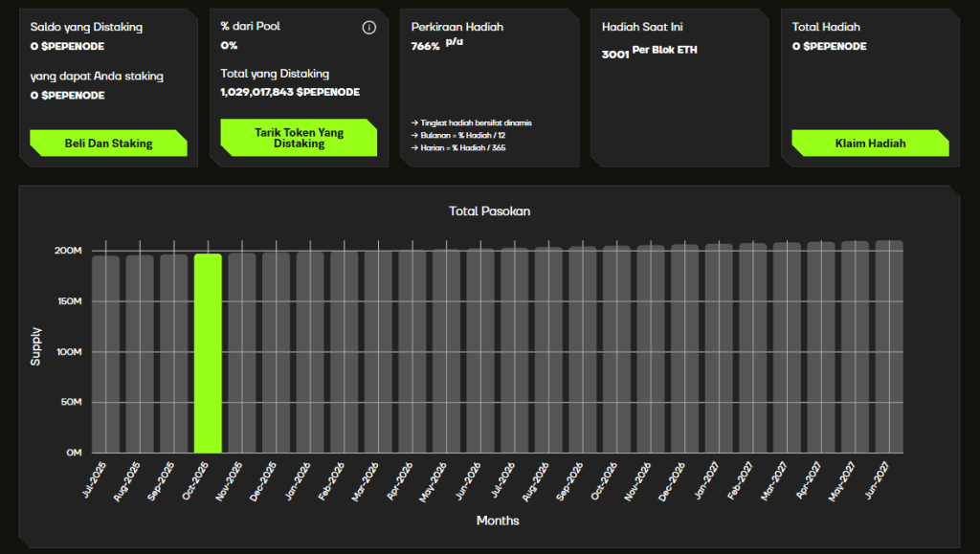The width and height of the screenshot is (980, 554).
Task: Click the 100M axis label
Action: [69, 352]
